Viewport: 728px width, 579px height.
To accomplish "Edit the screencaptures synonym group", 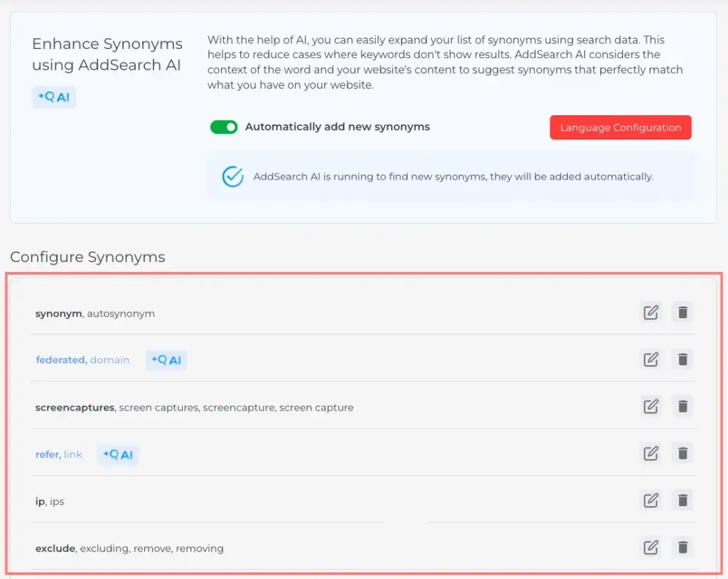I will point(651,406).
